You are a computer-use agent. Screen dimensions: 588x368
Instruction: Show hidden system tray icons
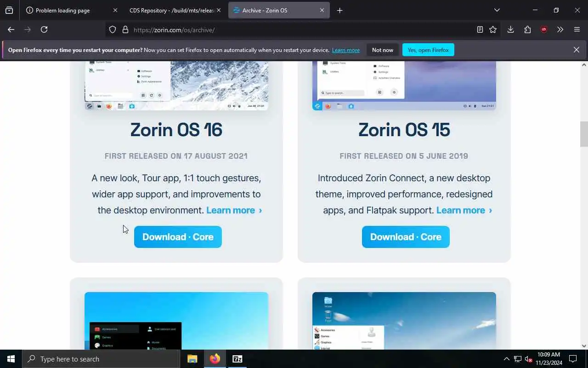(x=506, y=359)
